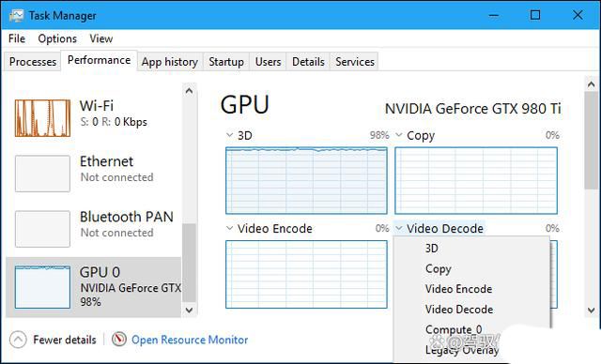
Task: Click the Task Manager title bar icon
Action: tap(17, 15)
